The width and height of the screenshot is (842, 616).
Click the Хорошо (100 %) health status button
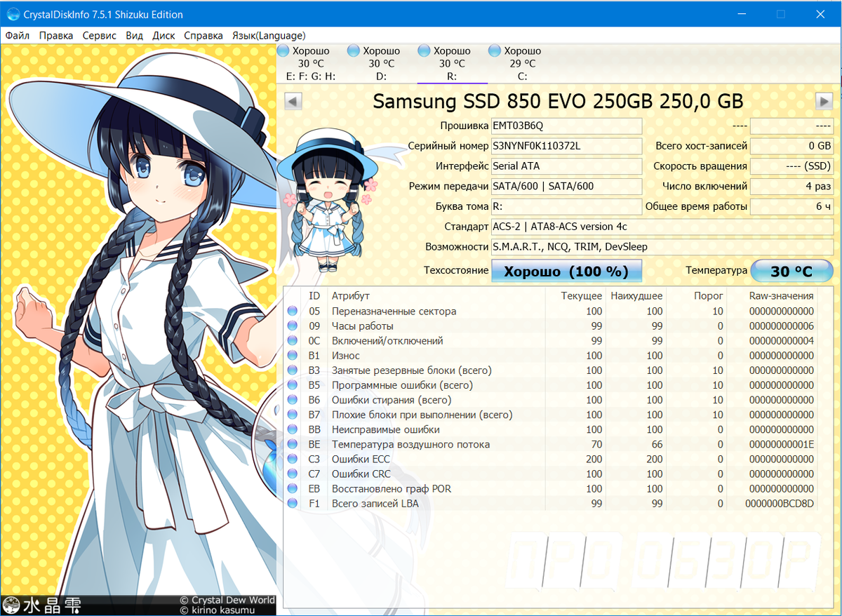tap(566, 272)
